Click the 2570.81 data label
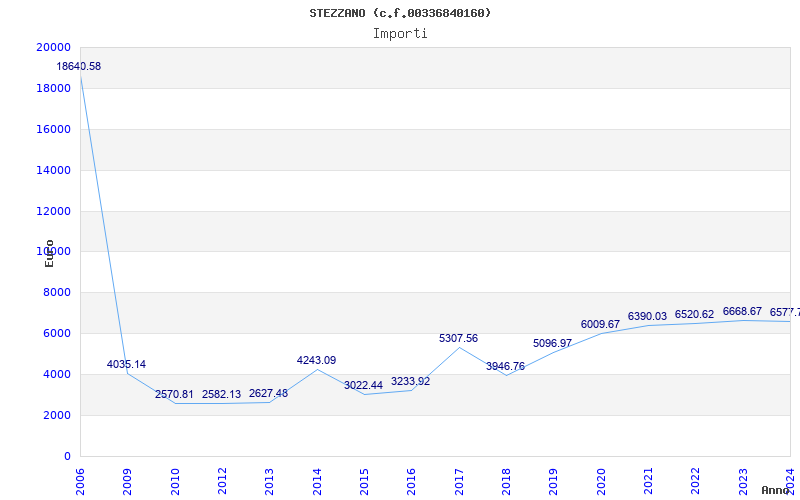 pyautogui.click(x=174, y=394)
